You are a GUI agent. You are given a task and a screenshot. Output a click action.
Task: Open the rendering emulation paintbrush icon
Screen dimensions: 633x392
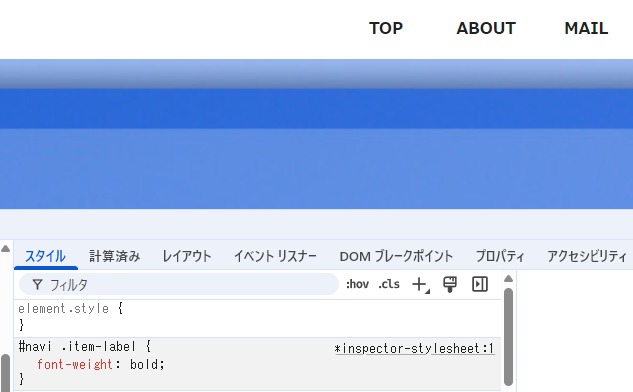tap(450, 284)
